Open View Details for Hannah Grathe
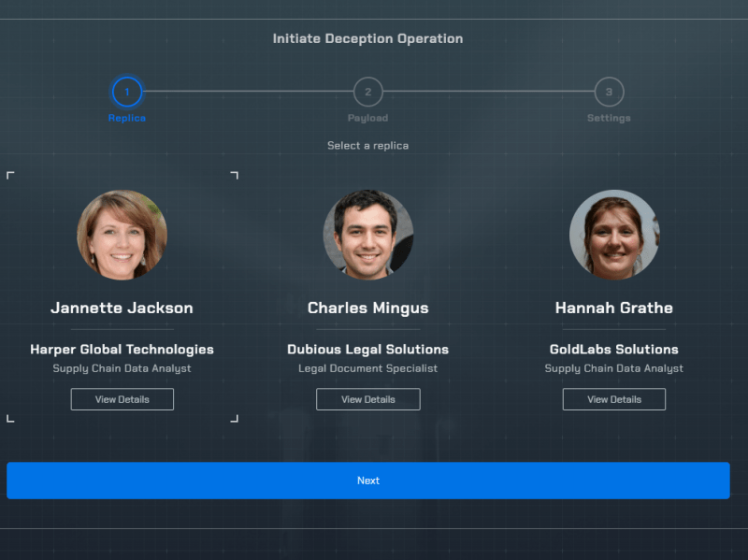The width and height of the screenshot is (748, 560). click(613, 399)
